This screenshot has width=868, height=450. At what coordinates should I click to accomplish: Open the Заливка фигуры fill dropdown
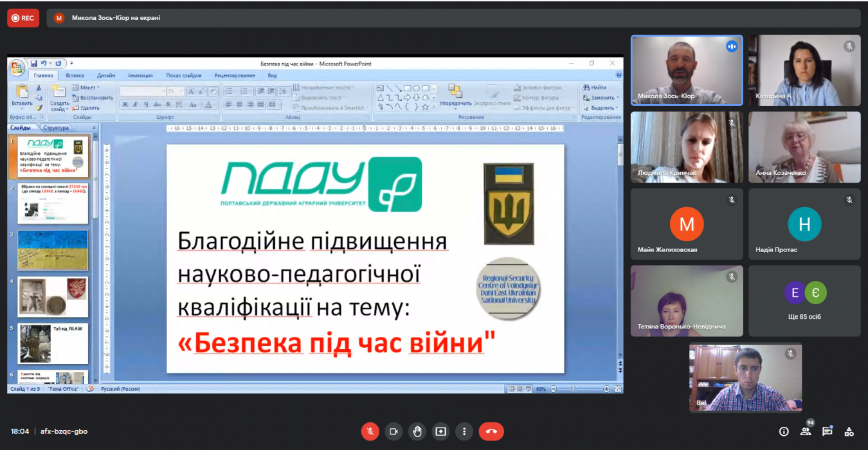pos(539,87)
